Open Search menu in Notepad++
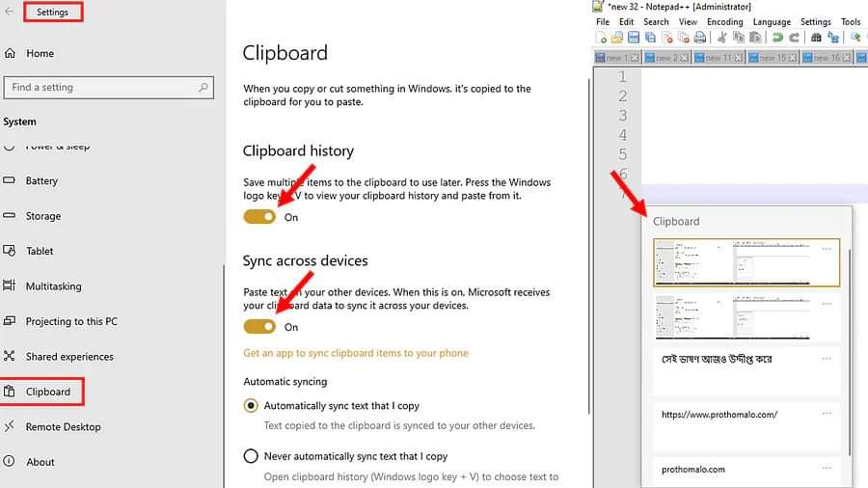868x488 pixels. (x=656, y=21)
